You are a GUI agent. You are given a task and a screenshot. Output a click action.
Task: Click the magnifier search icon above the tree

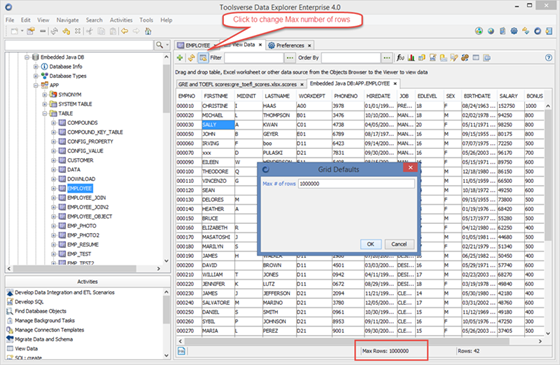(159, 45)
